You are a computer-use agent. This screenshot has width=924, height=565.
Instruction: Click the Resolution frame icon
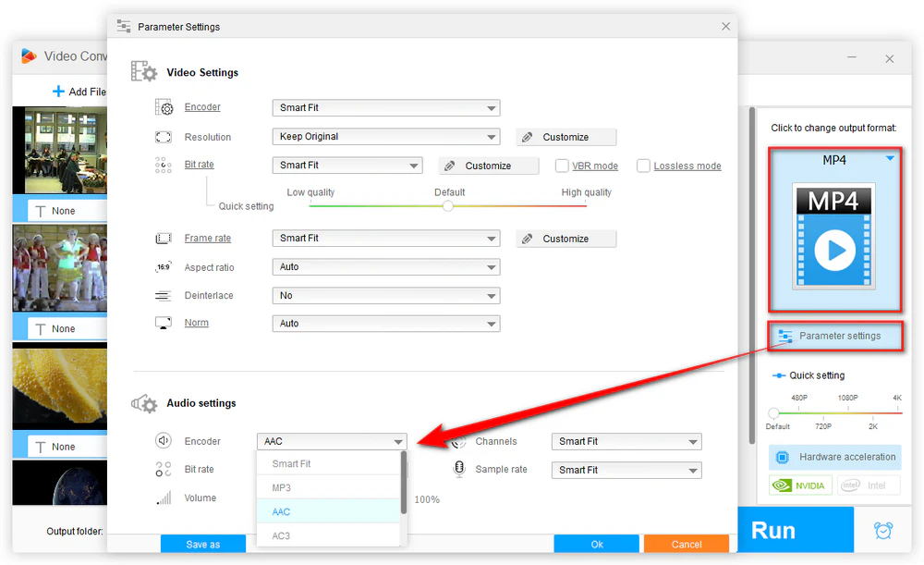pos(164,137)
